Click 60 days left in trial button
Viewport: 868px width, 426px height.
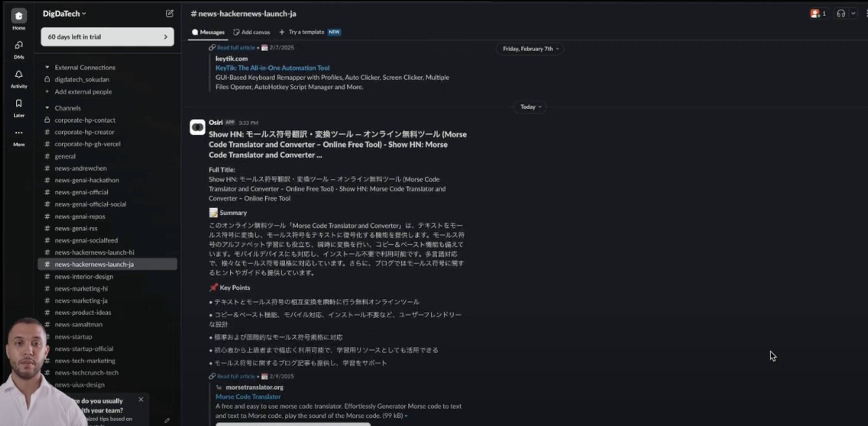[x=107, y=37]
